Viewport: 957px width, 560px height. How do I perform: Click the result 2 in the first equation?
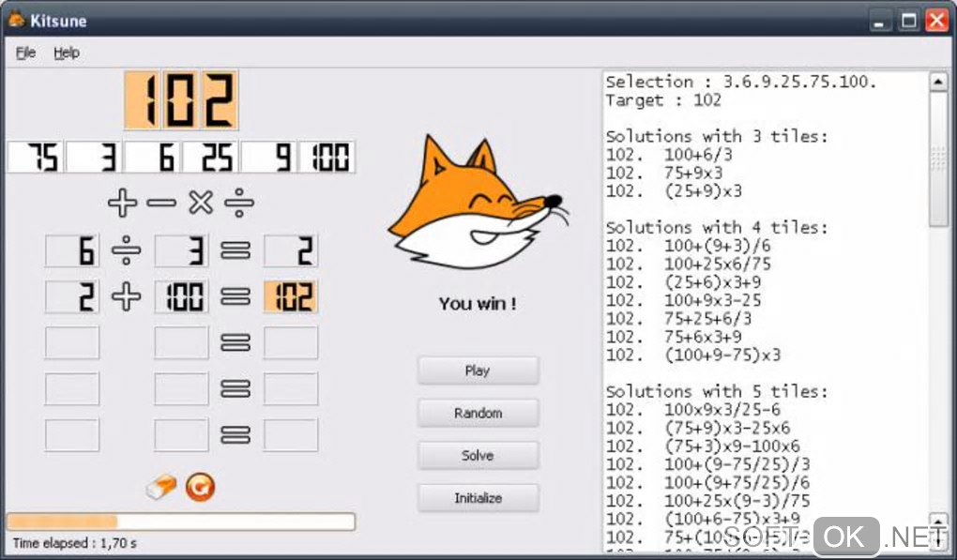291,250
